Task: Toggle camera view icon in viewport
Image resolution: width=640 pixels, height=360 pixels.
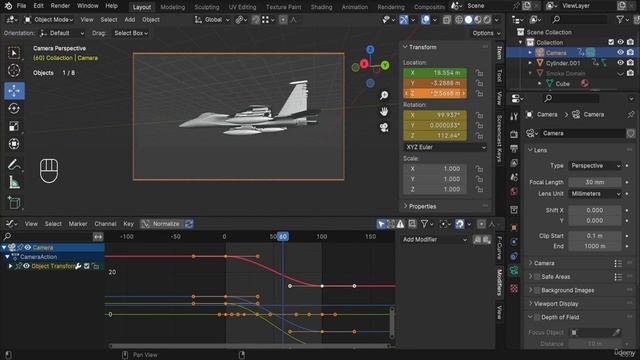Action: click(x=384, y=128)
